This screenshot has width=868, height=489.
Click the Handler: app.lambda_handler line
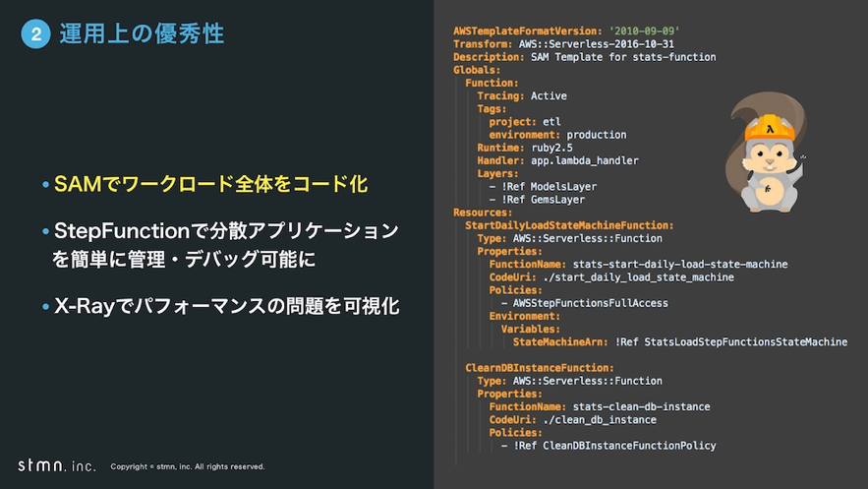[557, 160]
